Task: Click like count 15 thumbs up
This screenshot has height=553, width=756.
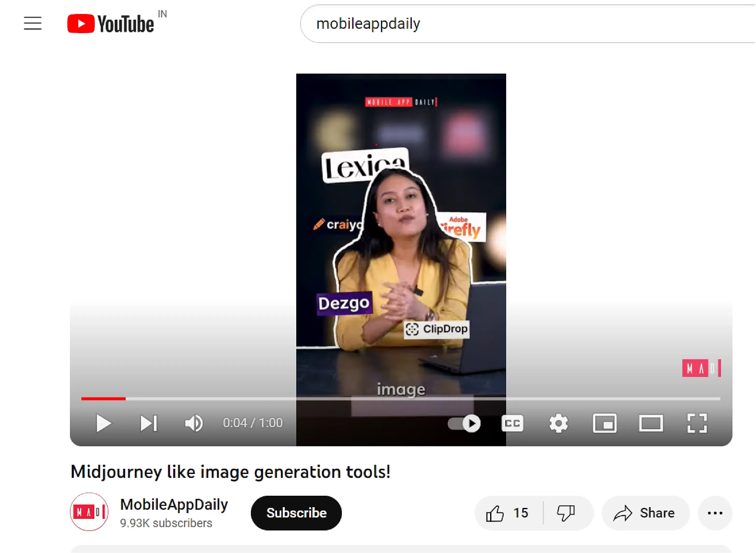Action: pos(508,513)
